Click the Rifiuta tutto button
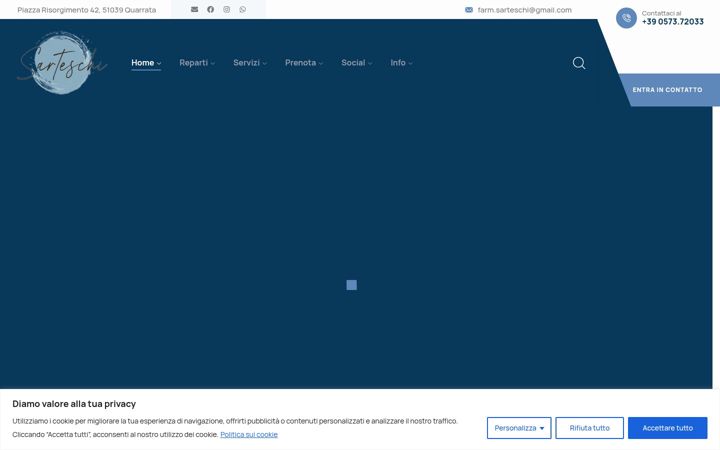 (x=590, y=428)
